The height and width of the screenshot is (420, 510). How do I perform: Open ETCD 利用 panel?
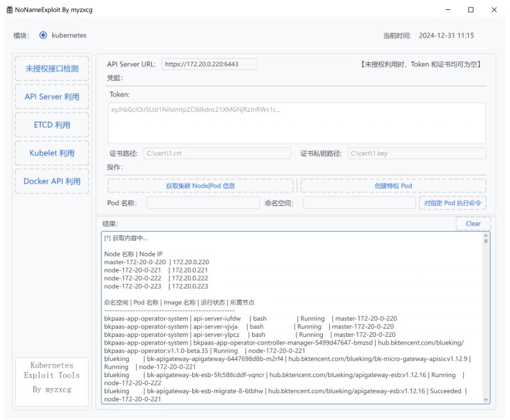point(52,125)
